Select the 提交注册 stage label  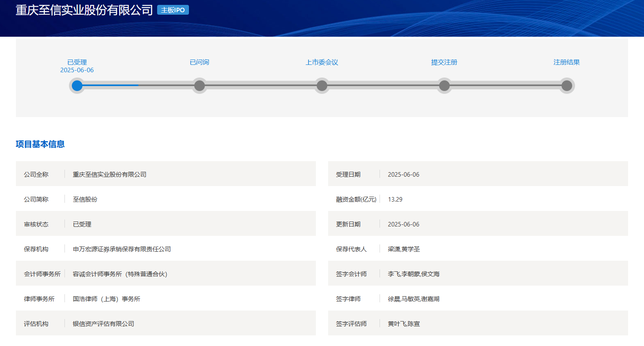[444, 62]
